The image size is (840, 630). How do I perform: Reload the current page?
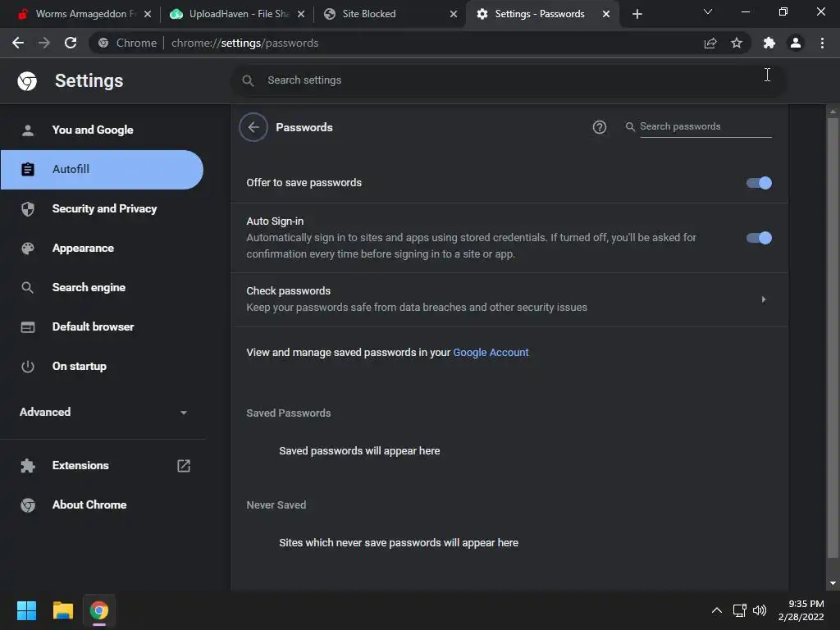pyautogui.click(x=71, y=43)
